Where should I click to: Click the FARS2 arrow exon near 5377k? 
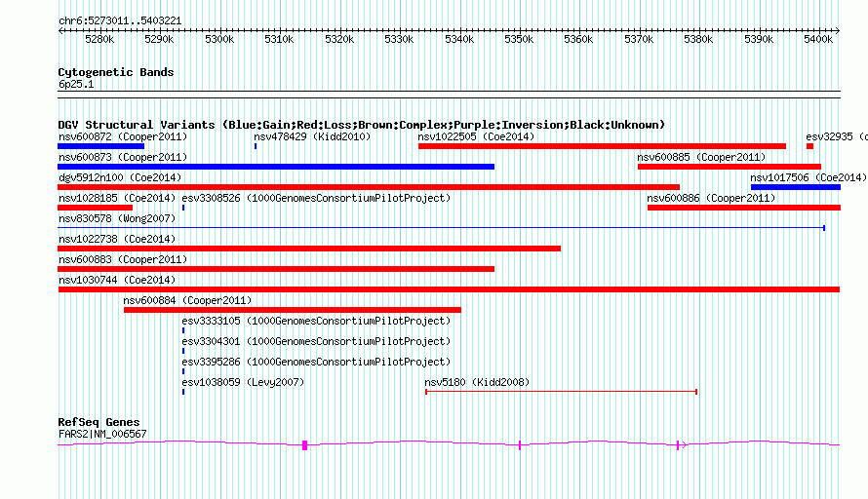click(681, 445)
